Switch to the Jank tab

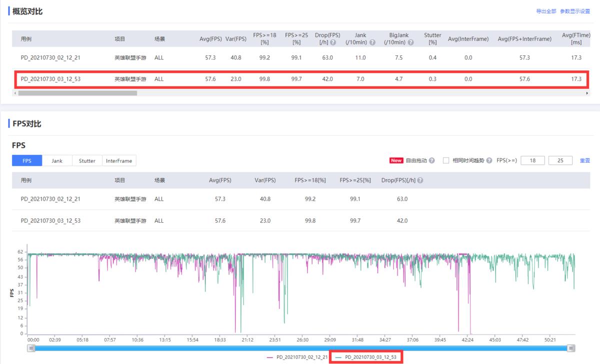[57, 161]
